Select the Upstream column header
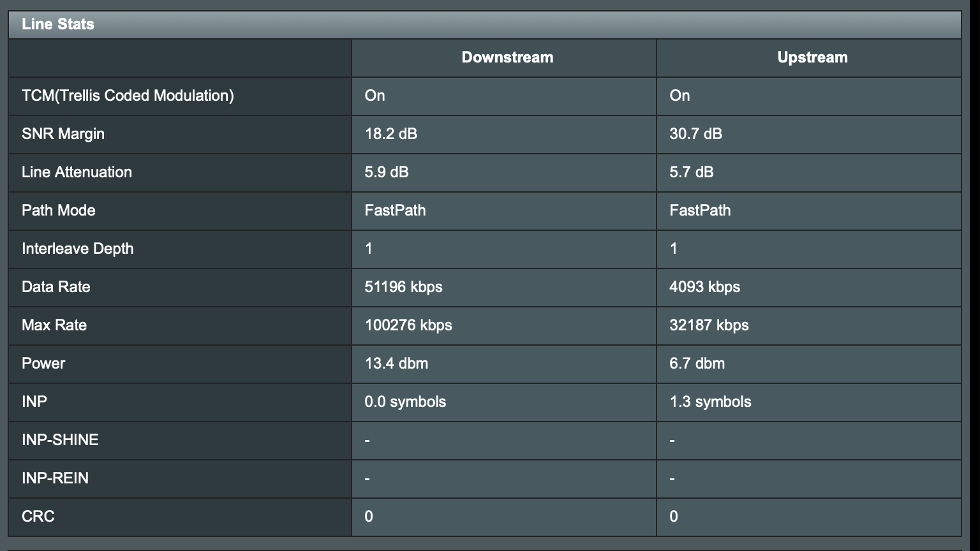The image size is (980, 551). pos(812,57)
